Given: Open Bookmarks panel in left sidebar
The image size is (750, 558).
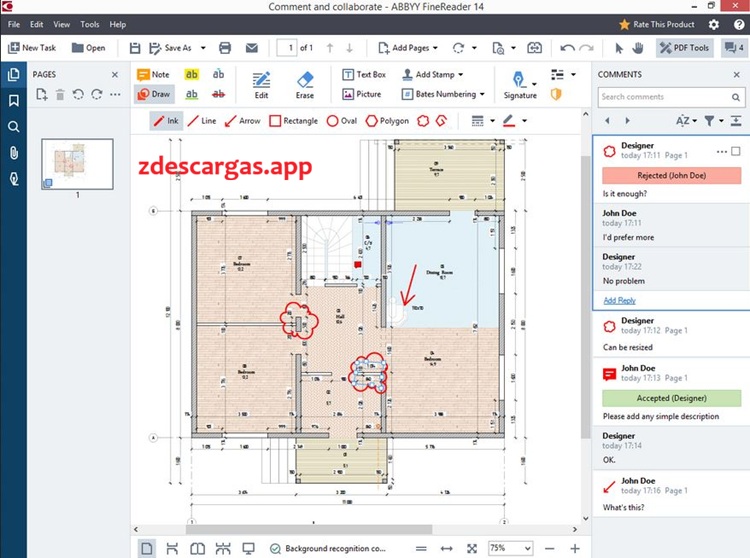Looking at the screenshot, I should click(x=13, y=100).
